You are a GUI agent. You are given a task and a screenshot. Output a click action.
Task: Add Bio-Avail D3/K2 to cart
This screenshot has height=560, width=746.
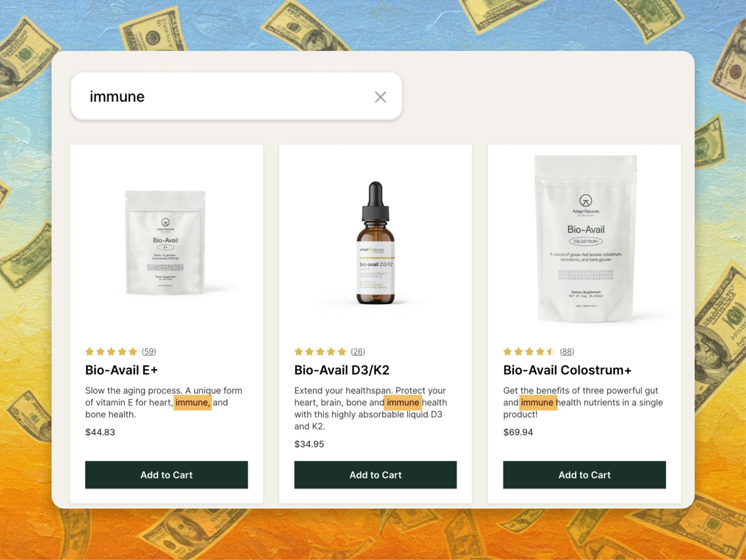376,475
